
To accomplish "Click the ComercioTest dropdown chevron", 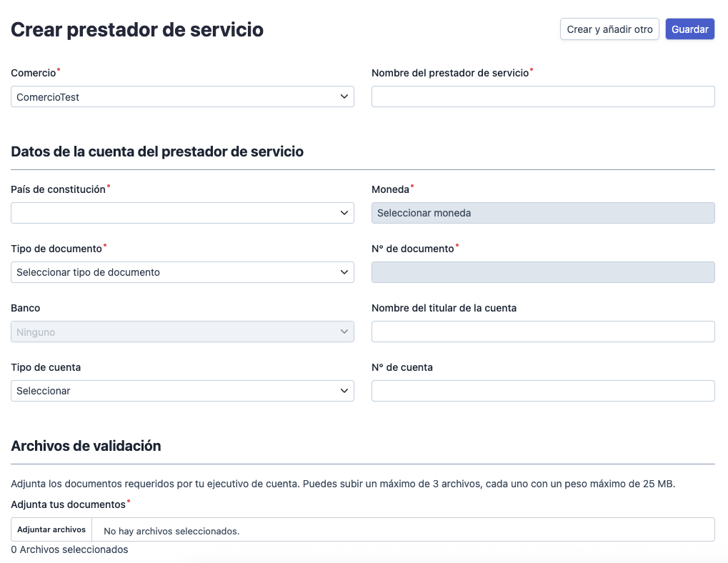I will (345, 96).
